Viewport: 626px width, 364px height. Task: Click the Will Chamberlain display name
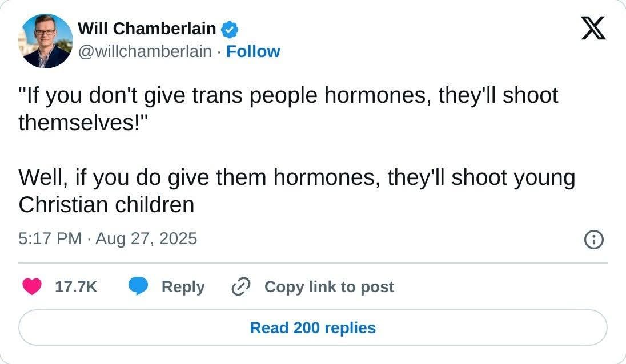pos(147,29)
